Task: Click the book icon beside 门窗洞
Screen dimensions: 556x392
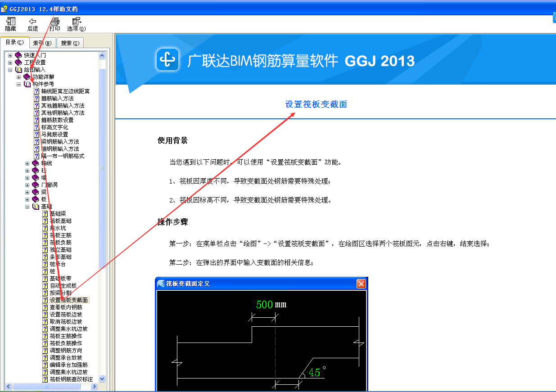Action: click(x=36, y=185)
